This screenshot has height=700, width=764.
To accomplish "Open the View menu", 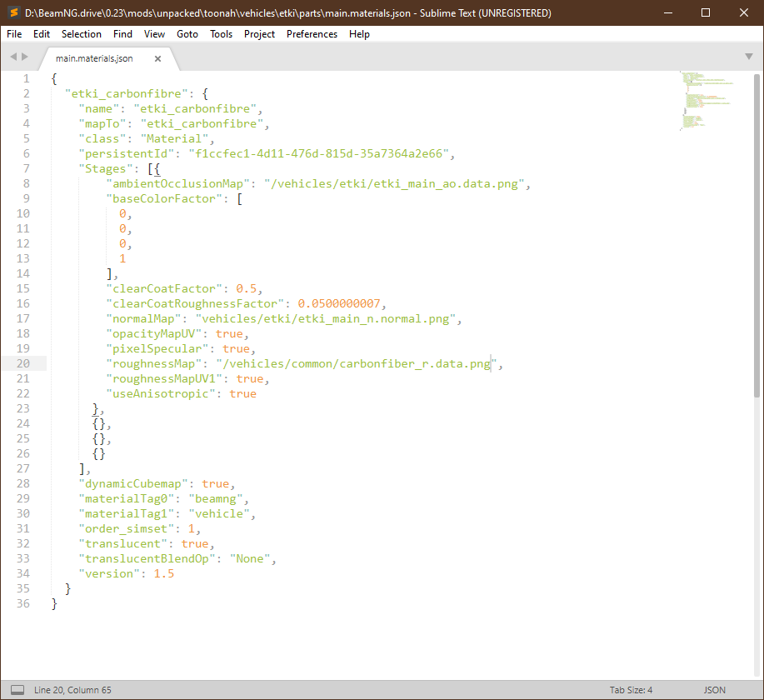I will 154,34.
